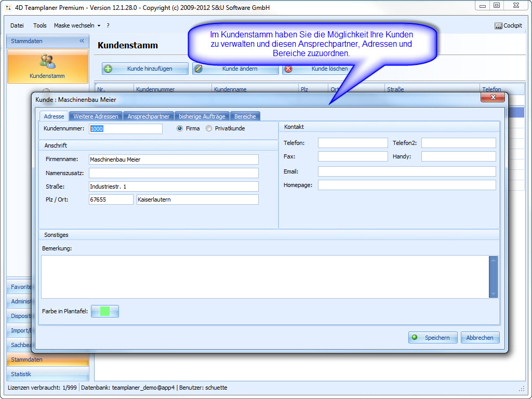Open the Cockpit icon in menu bar
Screen dimensions: 532x399
498,25
